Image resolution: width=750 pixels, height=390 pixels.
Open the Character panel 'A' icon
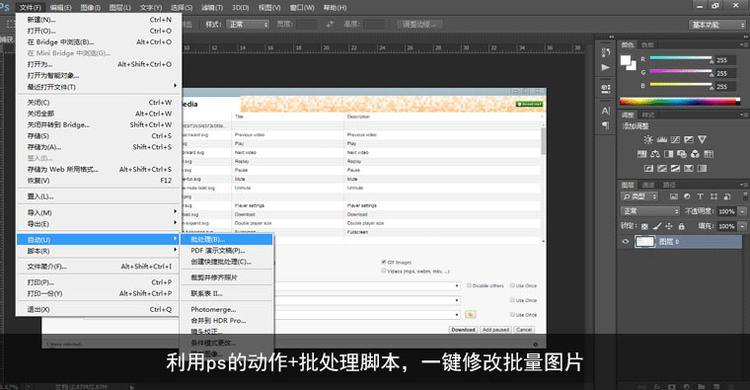pyautogui.click(x=606, y=111)
